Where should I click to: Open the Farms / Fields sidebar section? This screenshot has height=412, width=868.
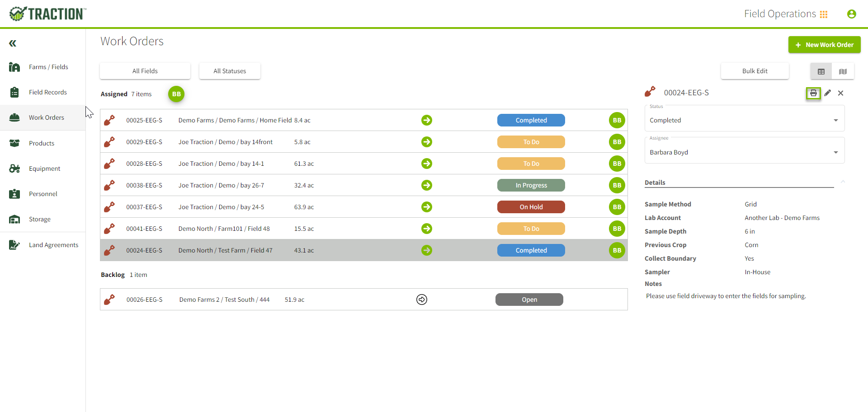click(x=48, y=66)
